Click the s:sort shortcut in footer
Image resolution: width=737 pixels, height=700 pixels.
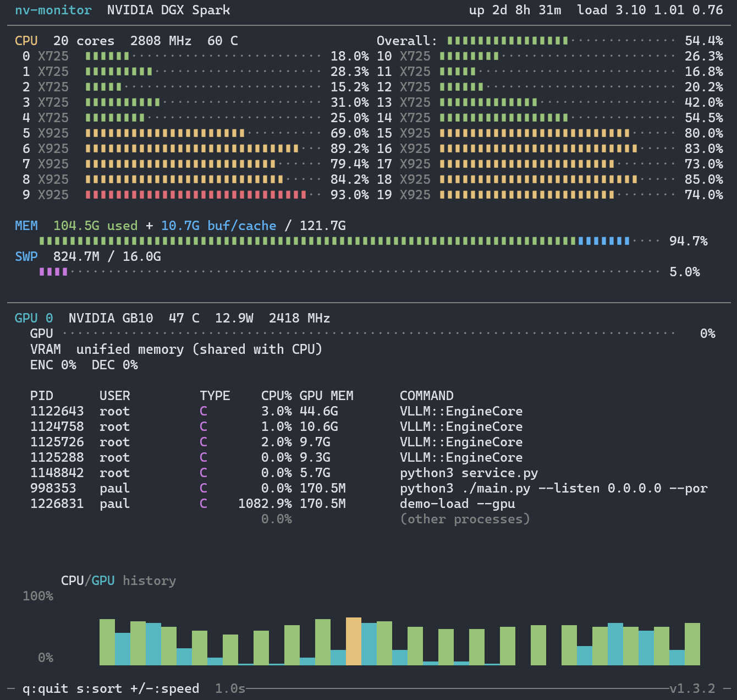[99, 688]
